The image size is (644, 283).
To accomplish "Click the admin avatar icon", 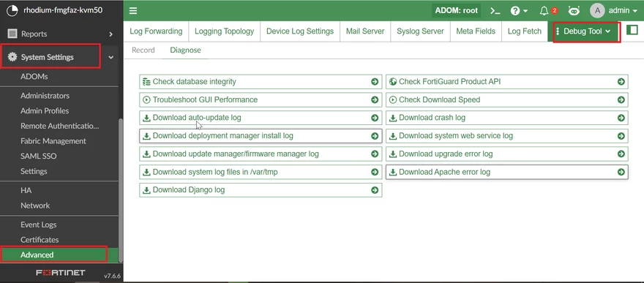I will point(597,11).
